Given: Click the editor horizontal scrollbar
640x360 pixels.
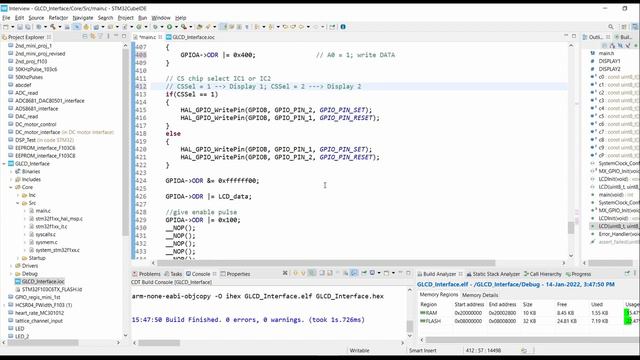Looking at the screenshot, I should coord(326,263).
